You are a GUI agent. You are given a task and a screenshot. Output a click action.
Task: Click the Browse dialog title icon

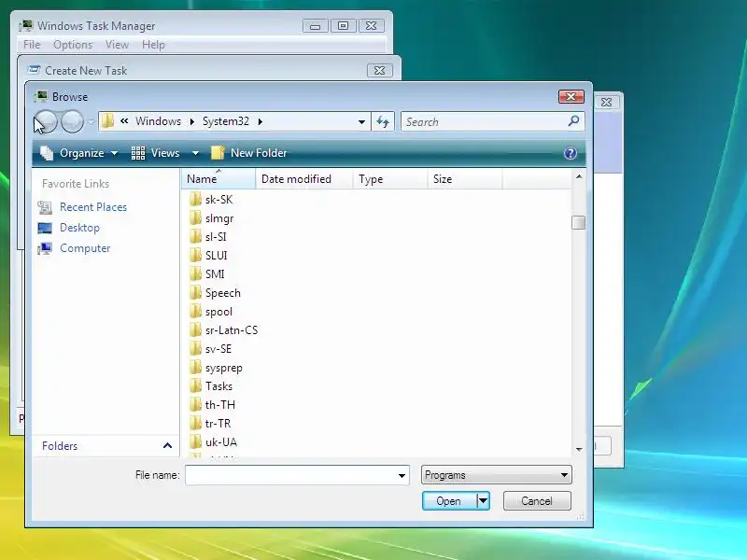click(x=41, y=96)
